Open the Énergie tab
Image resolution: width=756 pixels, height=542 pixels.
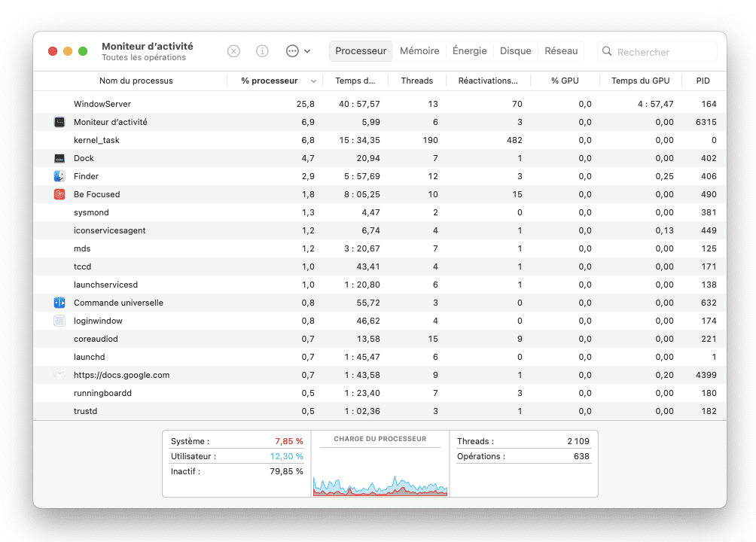[469, 51]
